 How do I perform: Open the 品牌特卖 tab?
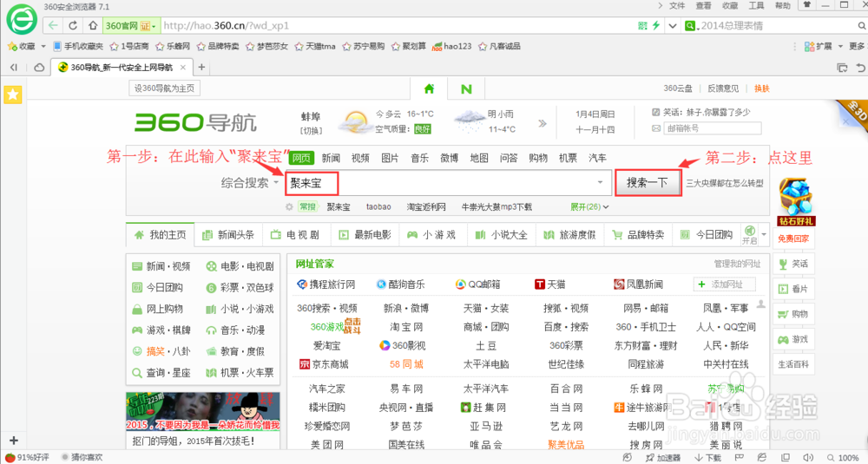(x=638, y=235)
